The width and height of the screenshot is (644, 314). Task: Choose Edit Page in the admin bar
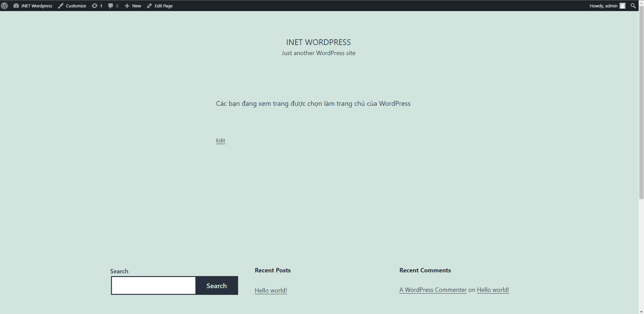[163, 6]
